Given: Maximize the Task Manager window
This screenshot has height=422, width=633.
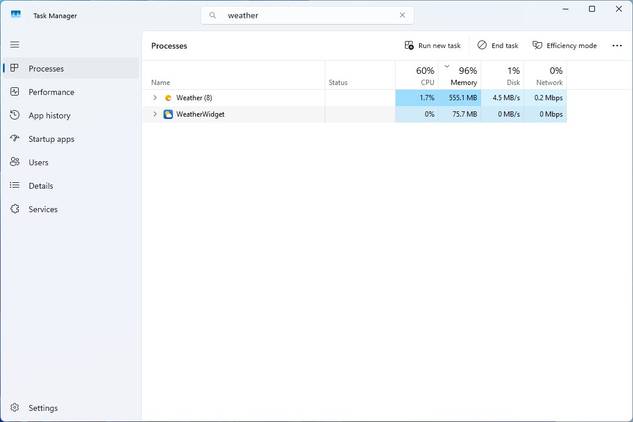Looking at the screenshot, I should [x=592, y=9].
